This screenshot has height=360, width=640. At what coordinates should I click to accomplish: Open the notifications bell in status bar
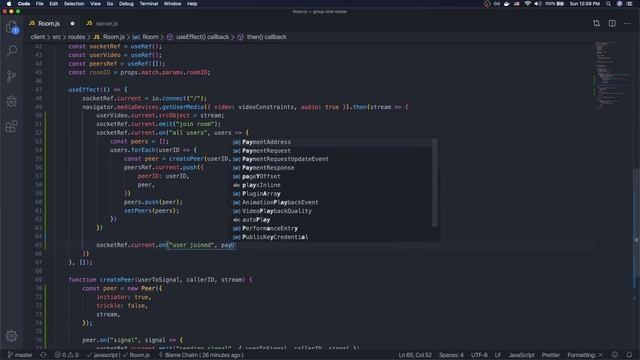click(x=629, y=355)
